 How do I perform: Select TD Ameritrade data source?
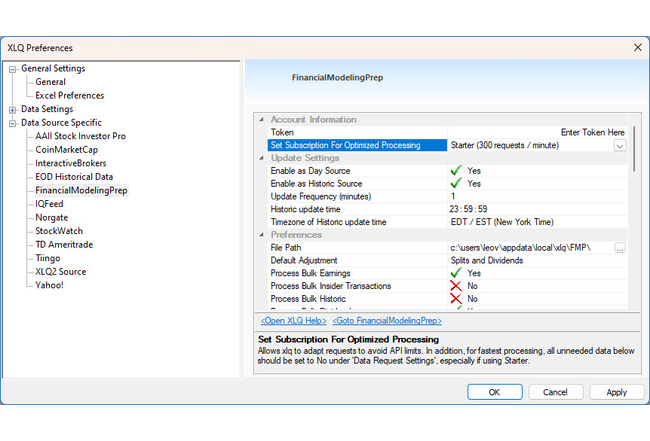click(x=64, y=245)
